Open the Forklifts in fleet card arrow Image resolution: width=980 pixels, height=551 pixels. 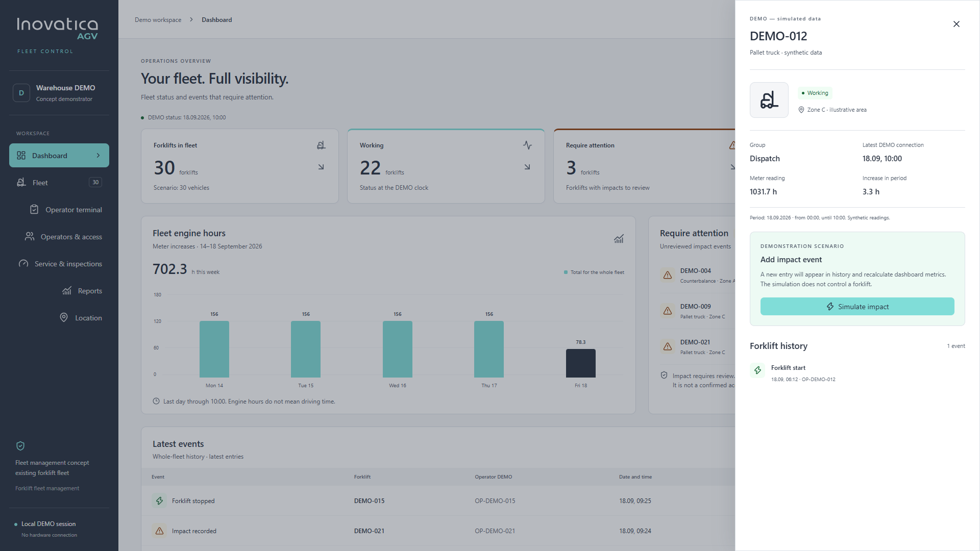tap(321, 167)
